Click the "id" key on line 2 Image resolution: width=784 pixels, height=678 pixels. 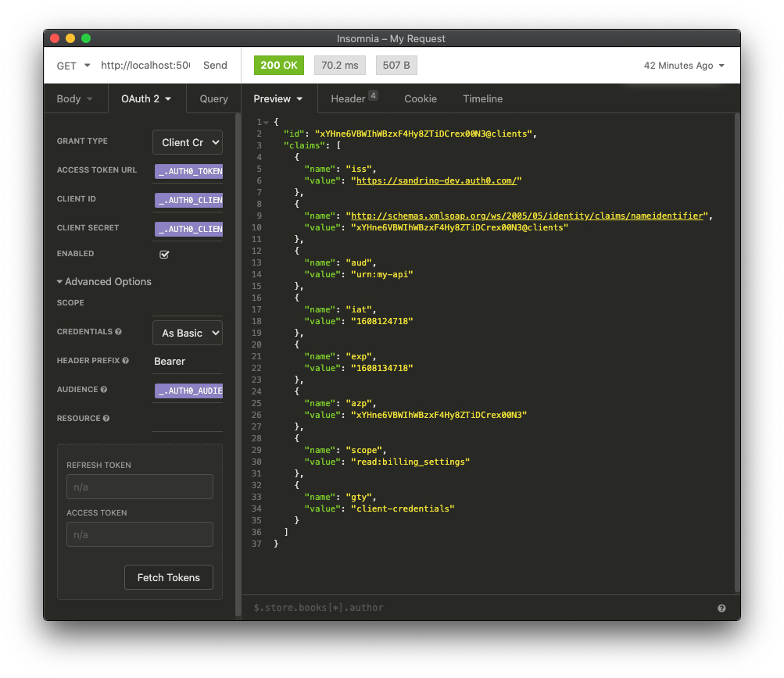click(294, 134)
